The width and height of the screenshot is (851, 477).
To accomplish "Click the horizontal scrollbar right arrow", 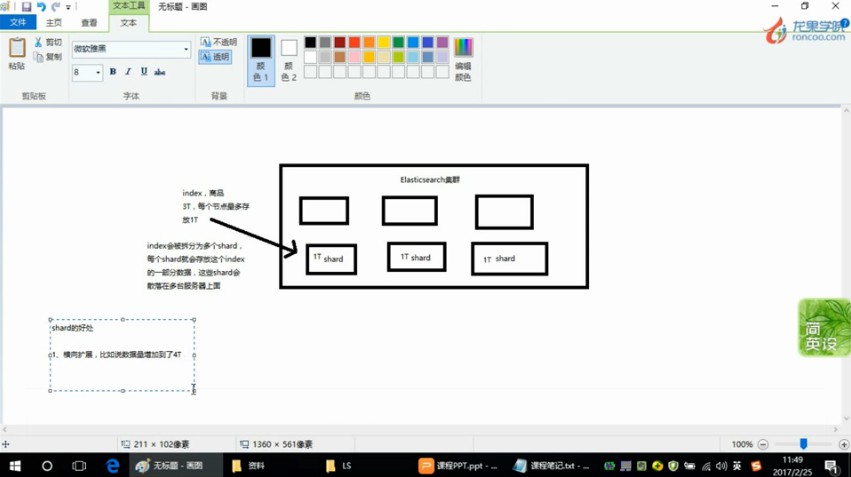I will tap(836, 429).
